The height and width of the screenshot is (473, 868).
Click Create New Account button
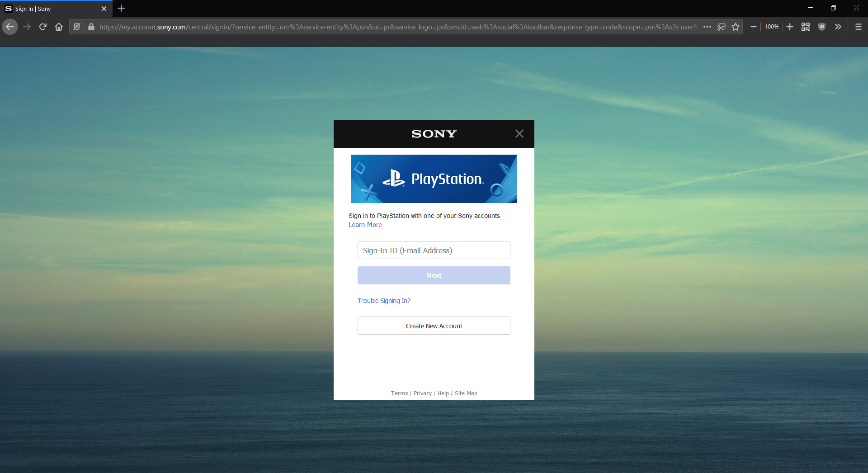(x=434, y=326)
